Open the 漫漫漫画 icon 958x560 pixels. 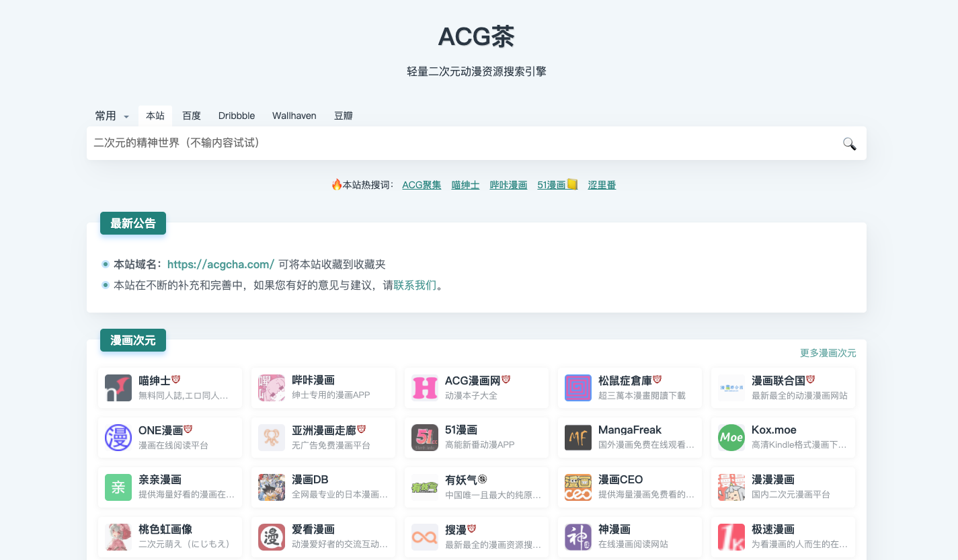(x=731, y=487)
